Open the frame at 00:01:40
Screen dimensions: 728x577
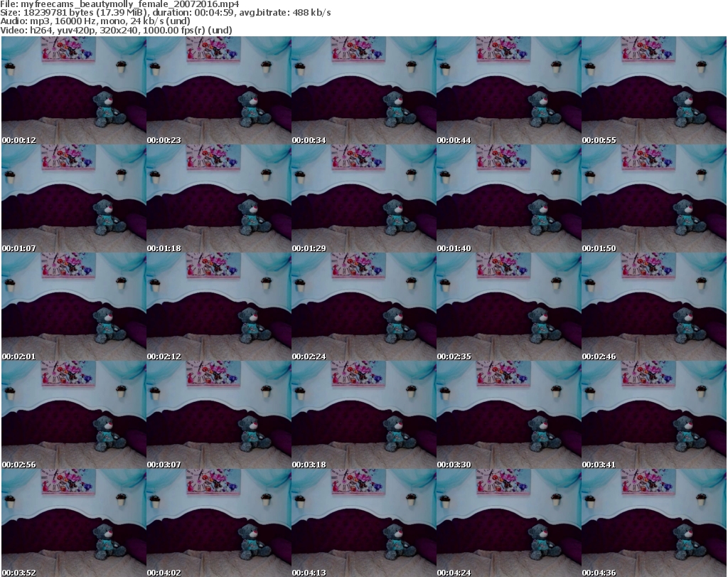509,198
